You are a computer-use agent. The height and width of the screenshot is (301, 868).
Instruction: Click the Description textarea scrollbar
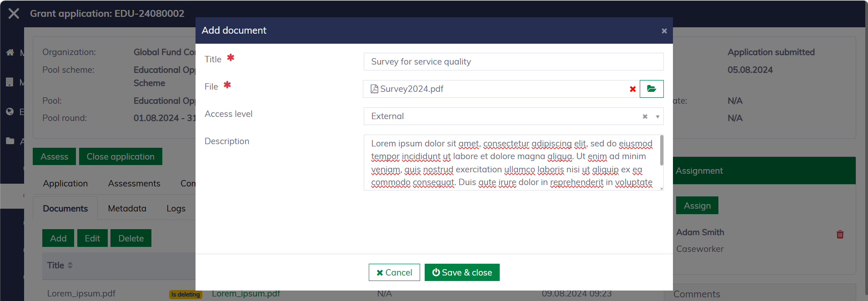pos(661,151)
